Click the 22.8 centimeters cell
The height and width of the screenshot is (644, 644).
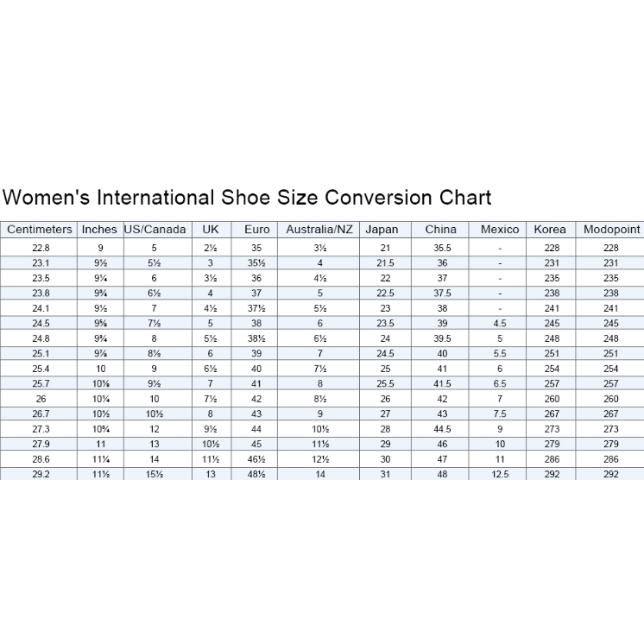[x=41, y=248]
